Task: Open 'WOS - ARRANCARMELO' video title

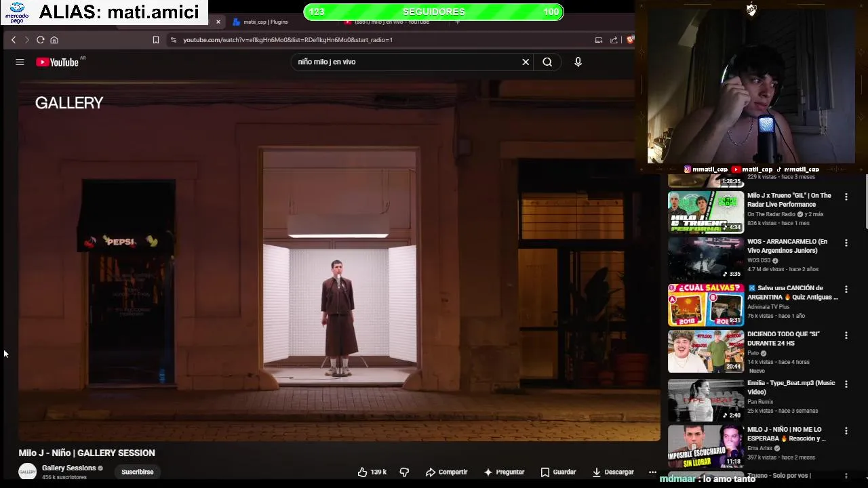Action: click(787, 246)
